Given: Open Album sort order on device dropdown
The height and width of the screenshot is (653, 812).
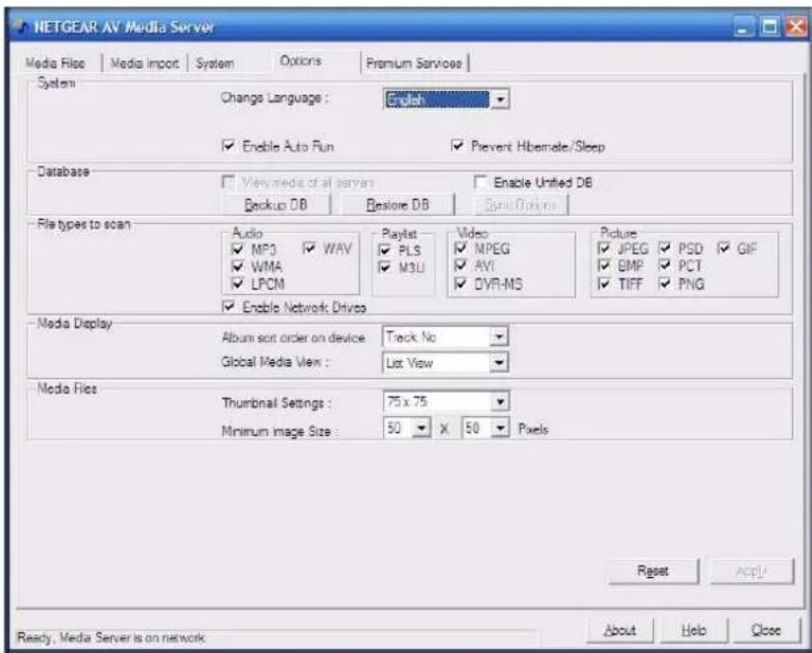Looking at the screenshot, I should click(498, 337).
